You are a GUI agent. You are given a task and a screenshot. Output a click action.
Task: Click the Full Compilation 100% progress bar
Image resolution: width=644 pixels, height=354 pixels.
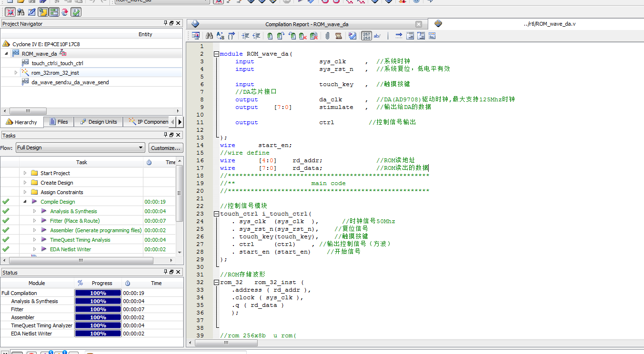[x=98, y=293]
